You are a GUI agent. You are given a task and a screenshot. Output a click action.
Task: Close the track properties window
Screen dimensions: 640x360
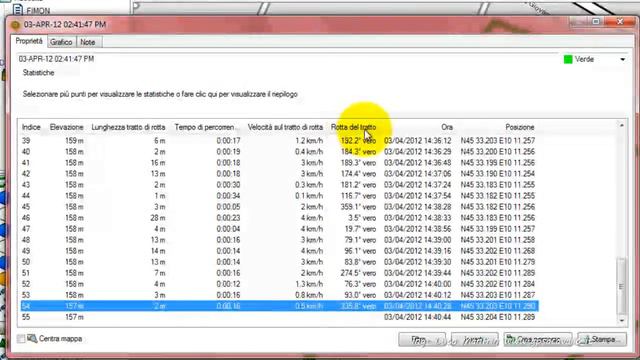(x=620, y=22)
